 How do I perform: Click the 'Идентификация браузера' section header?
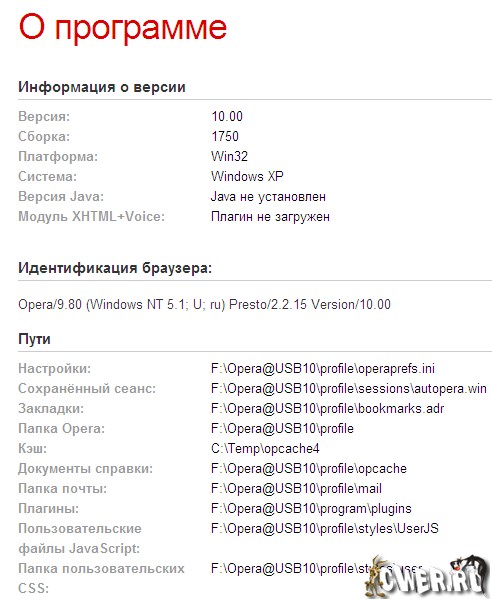click(115, 268)
